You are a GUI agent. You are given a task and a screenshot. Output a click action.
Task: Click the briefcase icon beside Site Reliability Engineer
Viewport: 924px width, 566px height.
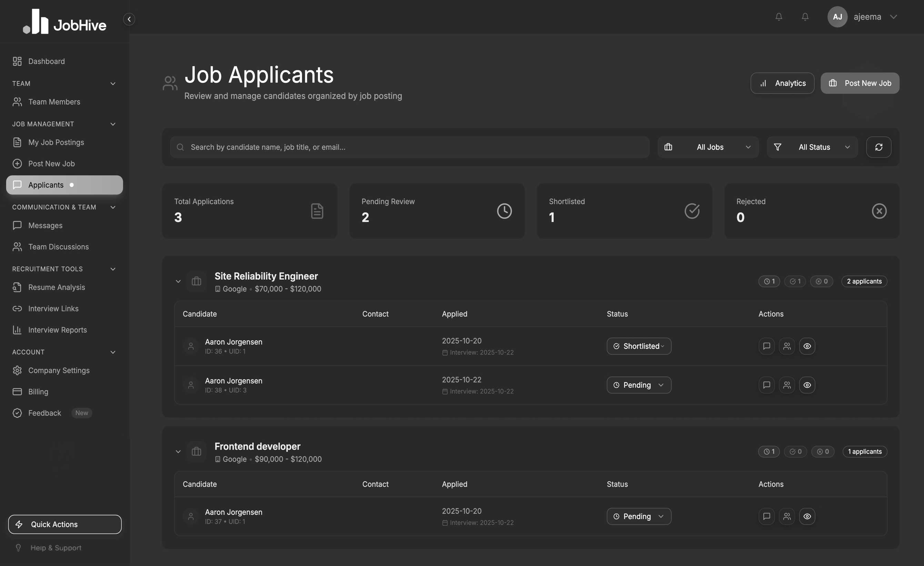(196, 281)
